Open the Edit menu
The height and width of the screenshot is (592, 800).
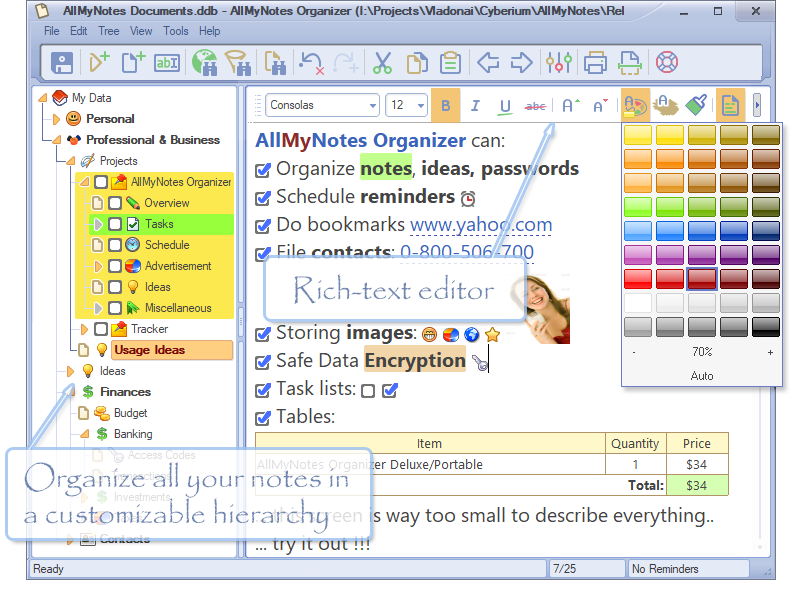pyautogui.click(x=79, y=31)
